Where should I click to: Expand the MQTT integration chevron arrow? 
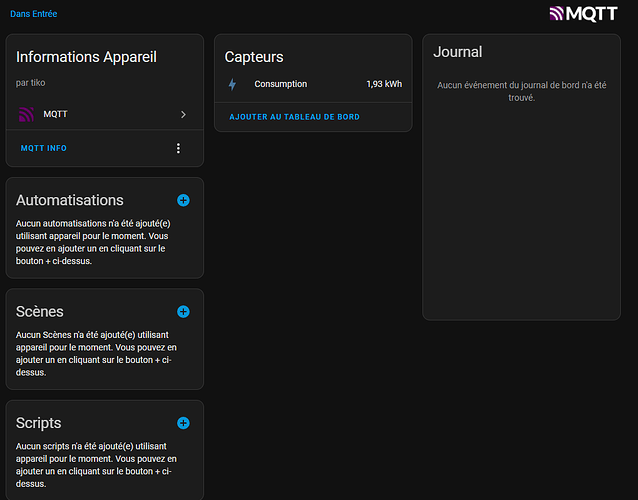click(183, 115)
